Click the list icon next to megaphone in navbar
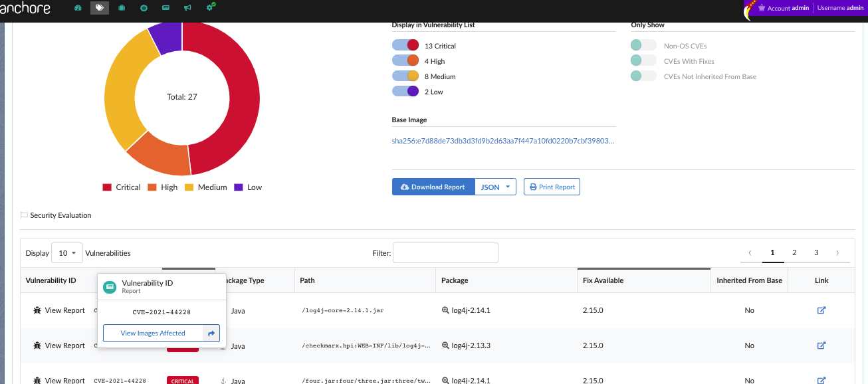Viewport: 868px width, 384px height. 165,8
